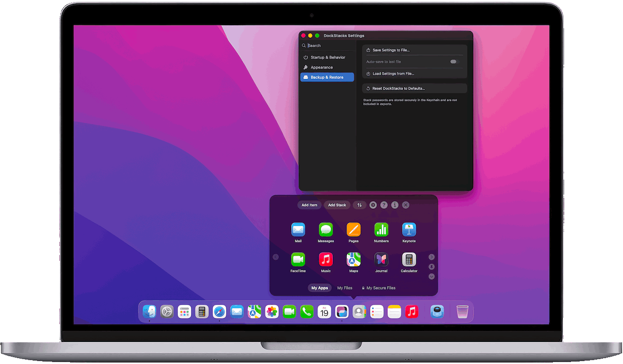Pin the stack popup with the pin icon

click(x=431, y=267)
